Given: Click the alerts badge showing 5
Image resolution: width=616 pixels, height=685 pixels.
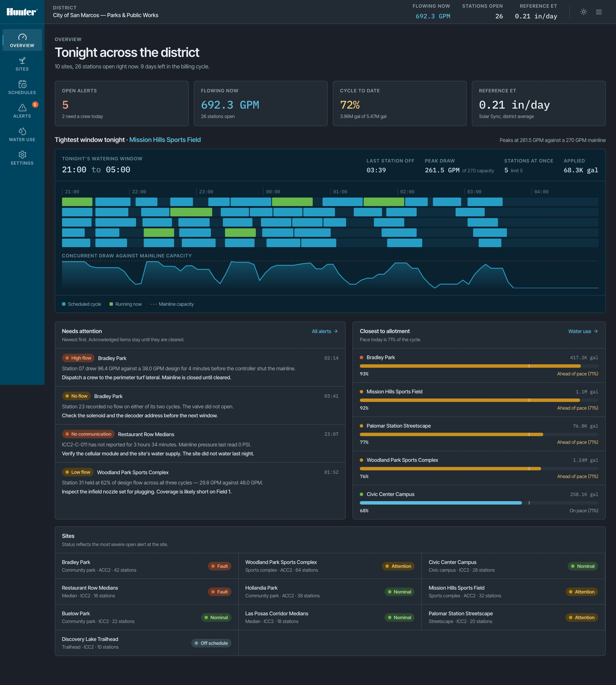Looking at the screenshot, I should tap(35, 105).
